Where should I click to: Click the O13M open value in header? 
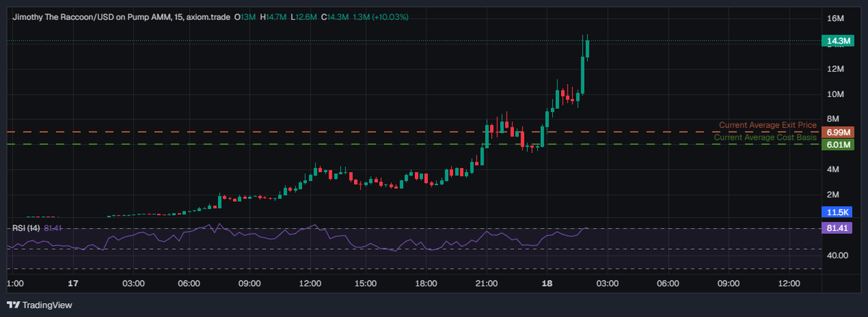point(245,17)
